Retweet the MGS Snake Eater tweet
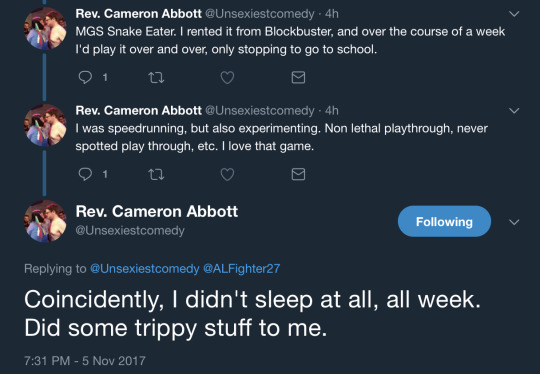 point(156,77)
